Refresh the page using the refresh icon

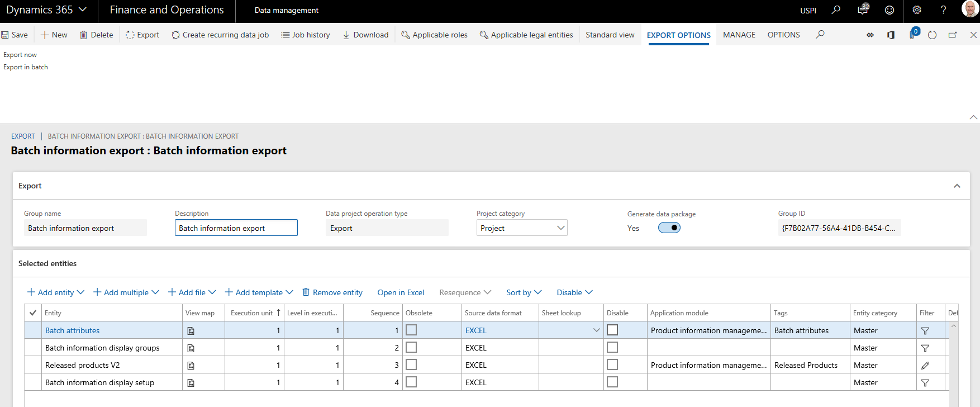(x=932, y=35)
